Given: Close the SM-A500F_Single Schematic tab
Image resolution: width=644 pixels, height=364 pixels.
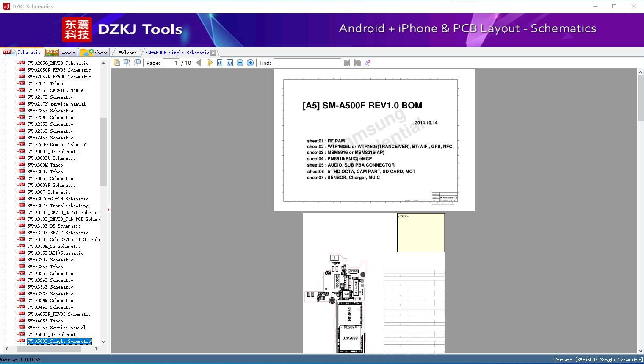Looking at the screenshot, I should click(213, 53).
